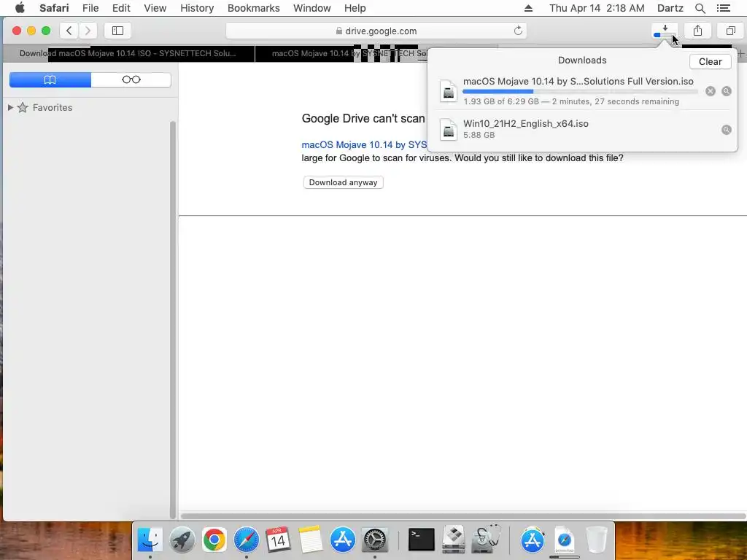This screenshot has width=747, height=560.
Task: Open the Apple menu
Action: (x=20, y=8)
